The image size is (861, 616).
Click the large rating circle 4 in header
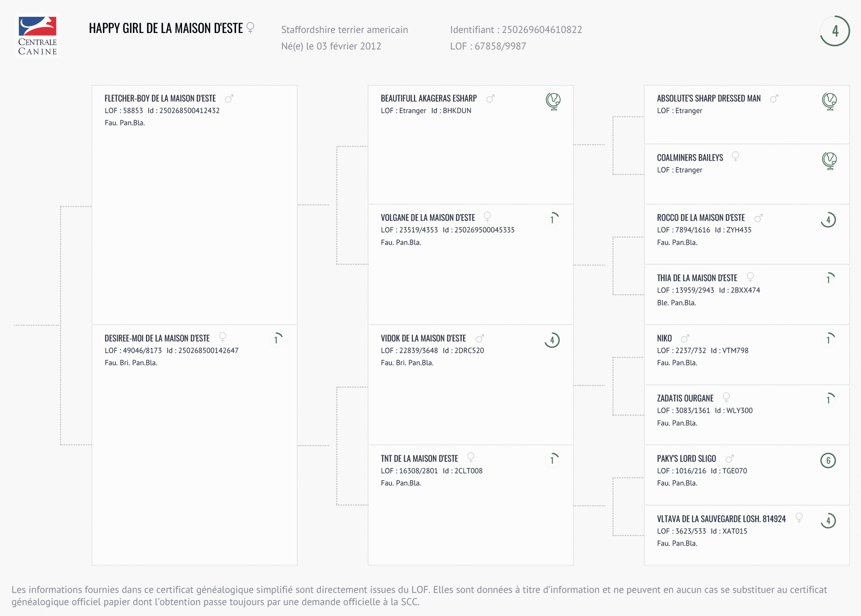point(835,31)
